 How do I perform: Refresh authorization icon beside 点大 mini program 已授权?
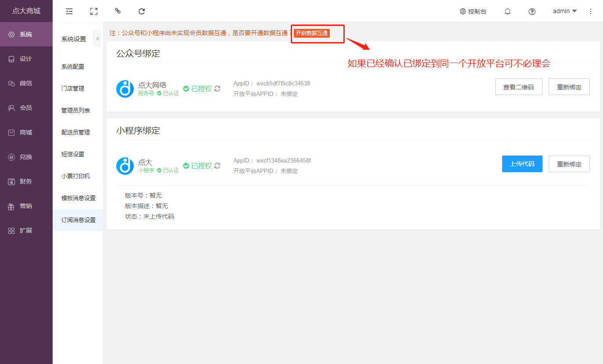(218, 166)
